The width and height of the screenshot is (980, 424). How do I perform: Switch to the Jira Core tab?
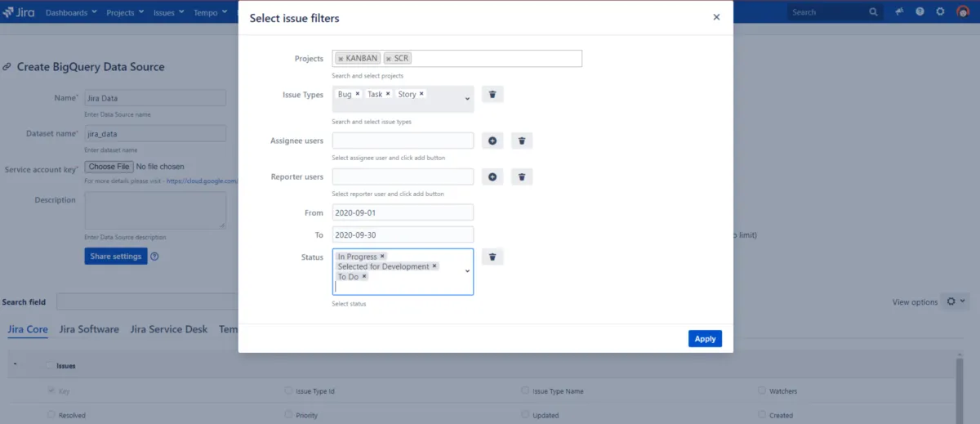tap(28, 329)
